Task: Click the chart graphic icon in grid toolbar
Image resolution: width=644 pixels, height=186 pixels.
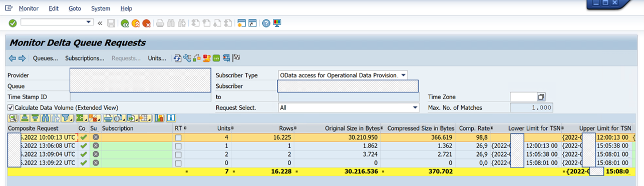Action: pos(159,118)
